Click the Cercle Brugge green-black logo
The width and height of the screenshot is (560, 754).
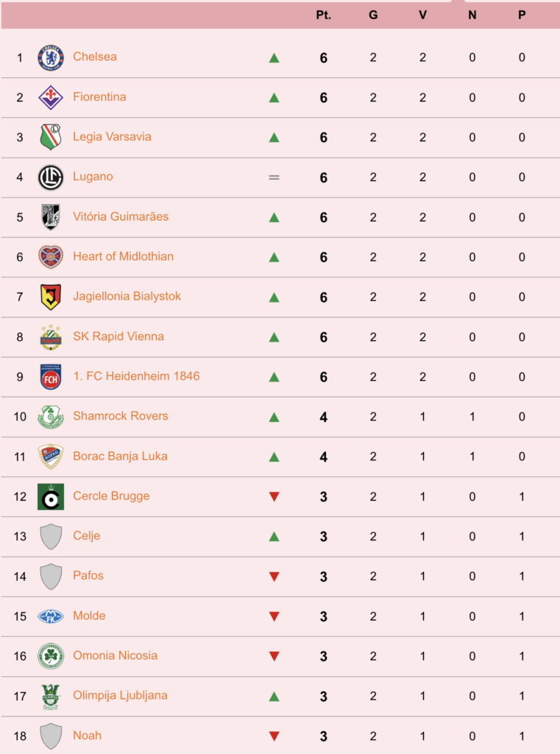tap(51, 497)
